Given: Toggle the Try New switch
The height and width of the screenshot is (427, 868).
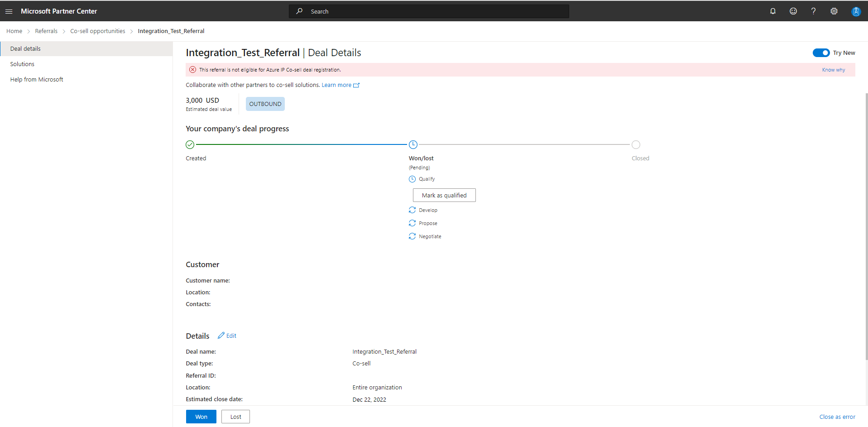Looking at the screenshot, I should 821,53.
